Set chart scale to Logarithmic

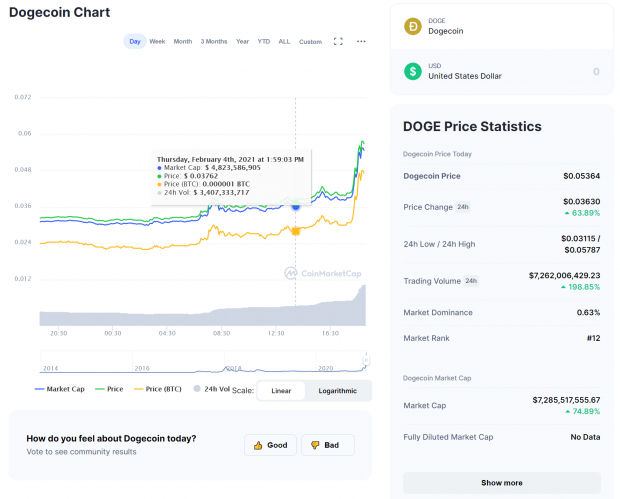(x=338, y=391)
